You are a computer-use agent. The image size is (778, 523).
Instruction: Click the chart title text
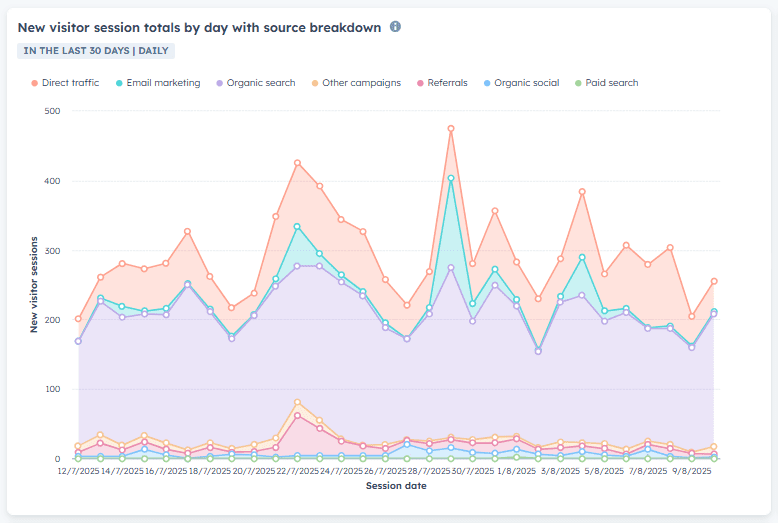pos(199,27)
